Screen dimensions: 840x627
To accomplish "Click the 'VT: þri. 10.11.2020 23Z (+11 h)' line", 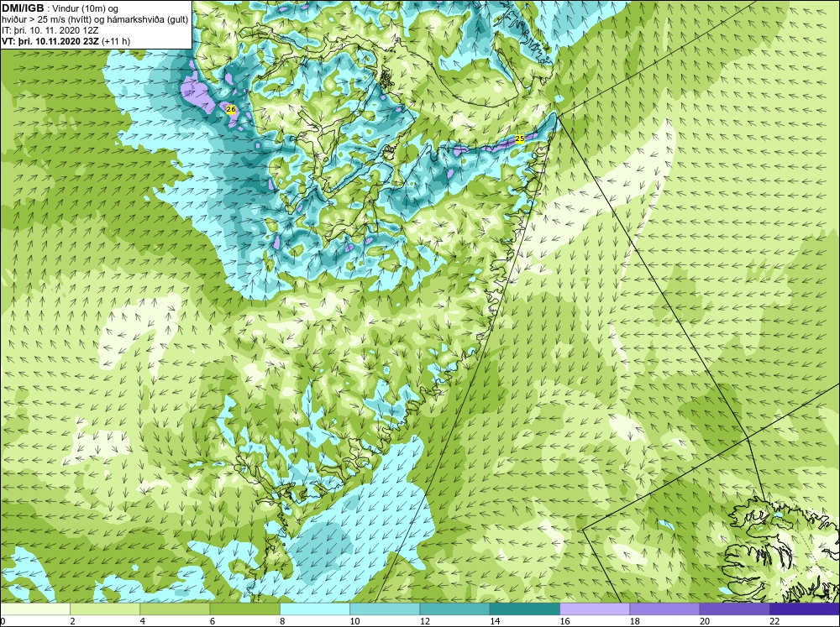I will pyautogui.click(x=66, y=41).
